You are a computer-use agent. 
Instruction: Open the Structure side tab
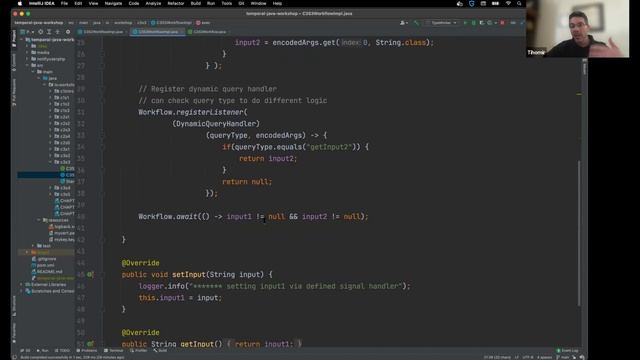click(14, 307)
